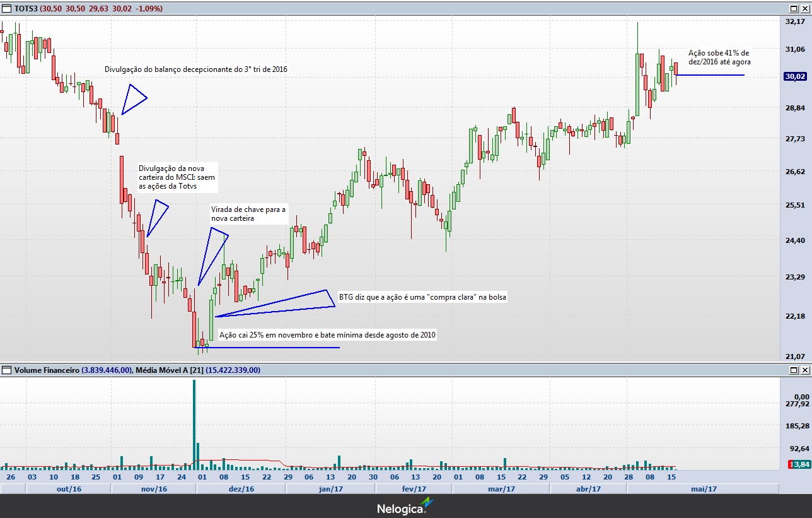Viewport: 812px width, 518px height.
Task: Select the mar/17 month on timeline
Action: coord(502,489)
